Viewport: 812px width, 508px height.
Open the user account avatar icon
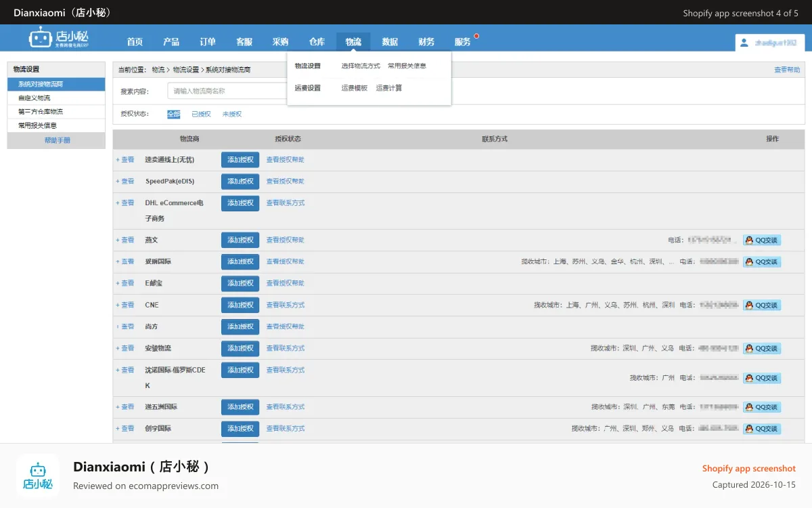744,43
